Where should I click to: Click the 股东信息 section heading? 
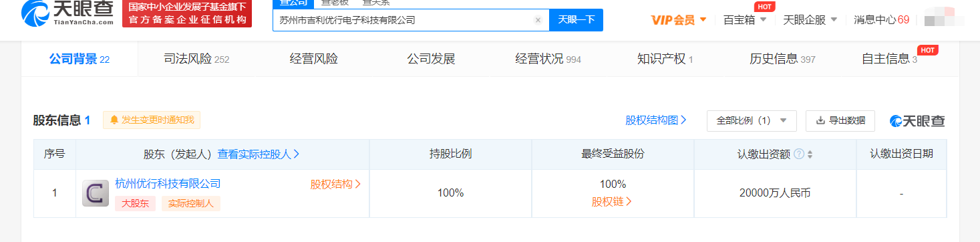(61, 120)
